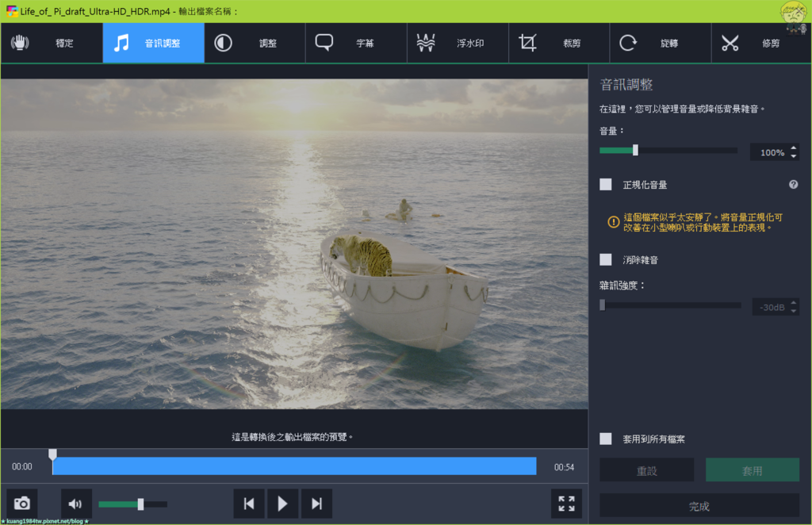812x525 pixels.
Task: Open the 字幕 subtitles tab
Action: 356,43
